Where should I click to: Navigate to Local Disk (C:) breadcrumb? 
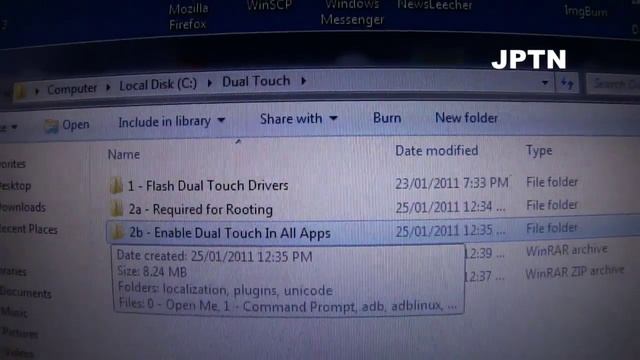coord(158,84)
